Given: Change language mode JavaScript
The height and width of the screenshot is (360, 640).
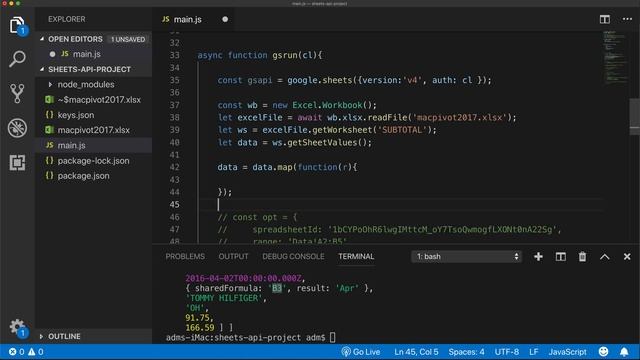Looking at the screenshot, I should click(x=567, y=352).
